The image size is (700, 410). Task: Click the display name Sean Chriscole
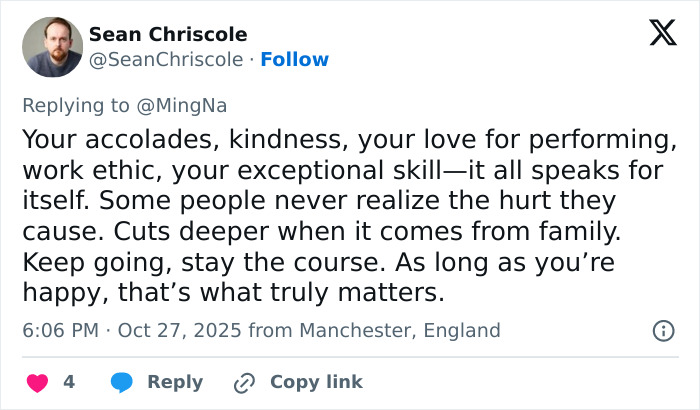point(168,34)
